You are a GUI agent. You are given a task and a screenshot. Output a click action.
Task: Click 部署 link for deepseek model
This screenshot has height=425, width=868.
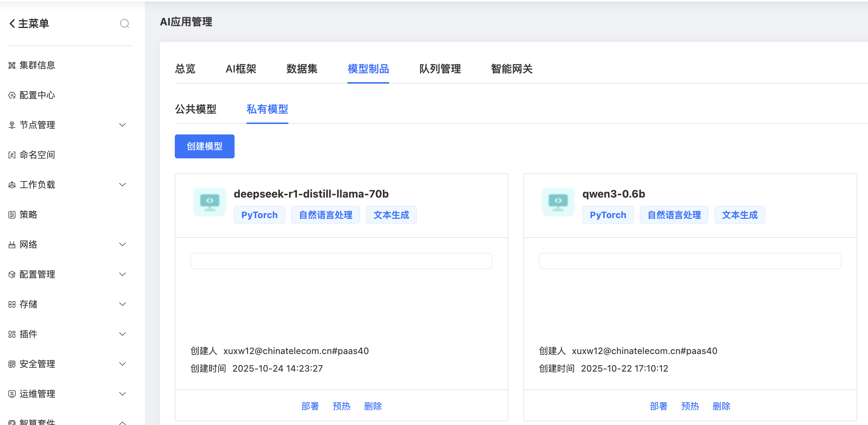310,406
